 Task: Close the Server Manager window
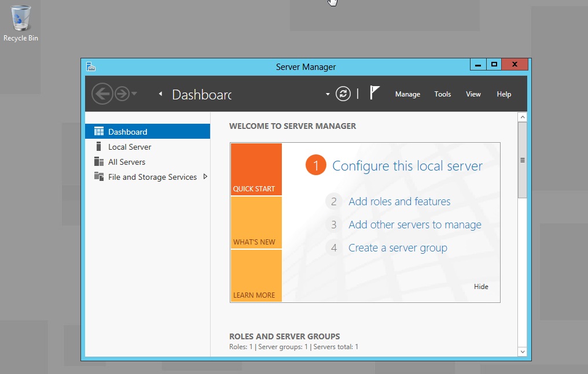515,64
